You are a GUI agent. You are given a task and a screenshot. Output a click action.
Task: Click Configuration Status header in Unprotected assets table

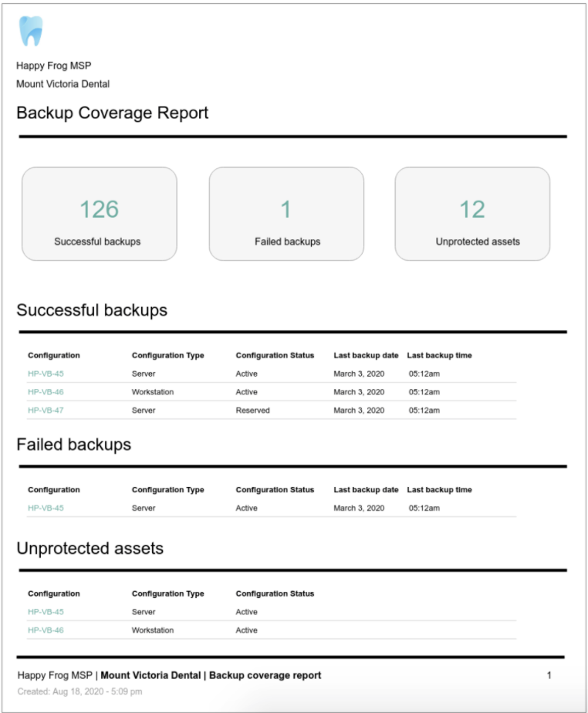275,594
